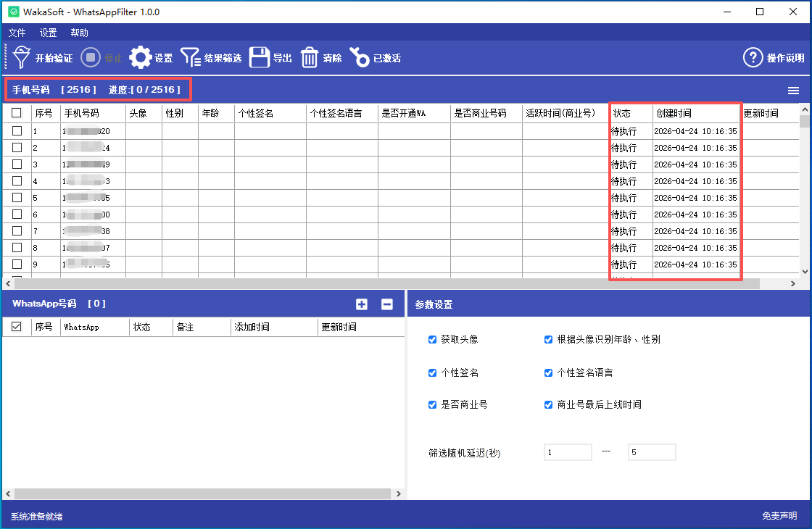812x529 pixels.
Task: Toggle the 是否商业号 checkbox
Action: pos(433,404)
